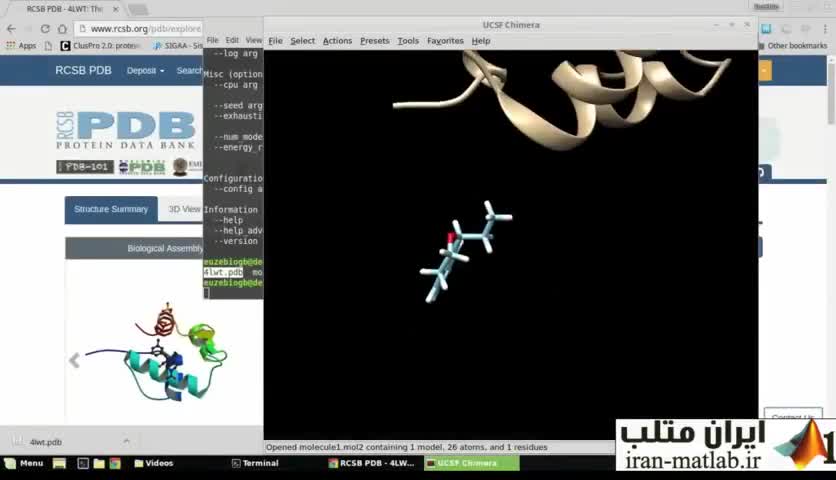
Task: Minimize the UCSF Chimera window
Action: [x=717, y=25]
